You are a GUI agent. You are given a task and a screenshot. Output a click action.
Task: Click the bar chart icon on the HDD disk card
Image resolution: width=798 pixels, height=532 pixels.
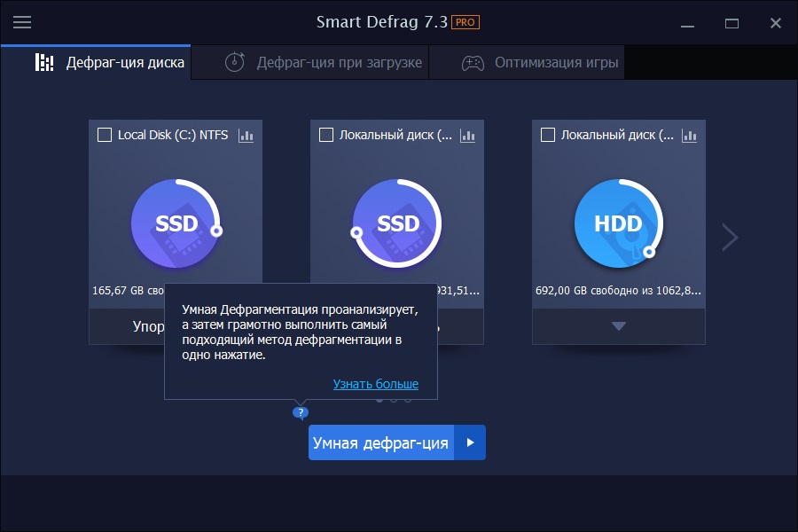tap(689, 136)
